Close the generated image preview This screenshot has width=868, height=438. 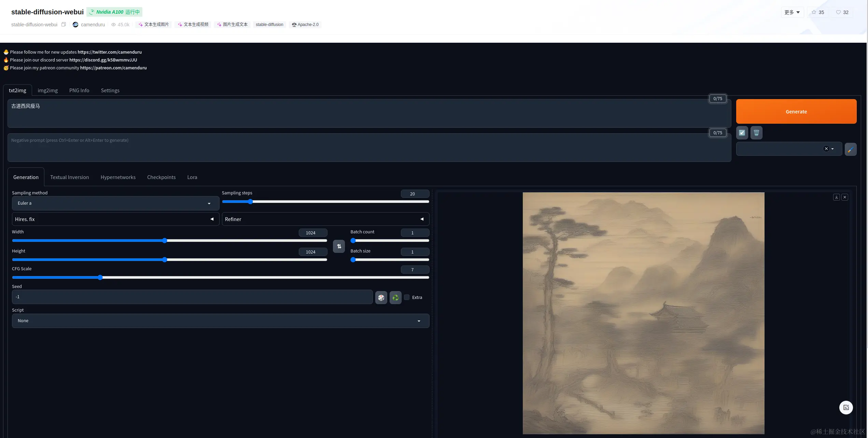pos(845,197)
